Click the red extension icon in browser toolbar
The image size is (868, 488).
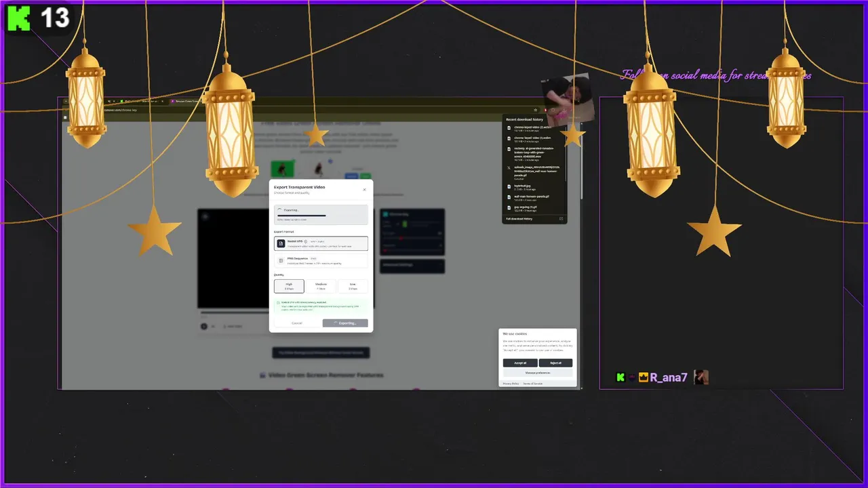click(546, 109)
